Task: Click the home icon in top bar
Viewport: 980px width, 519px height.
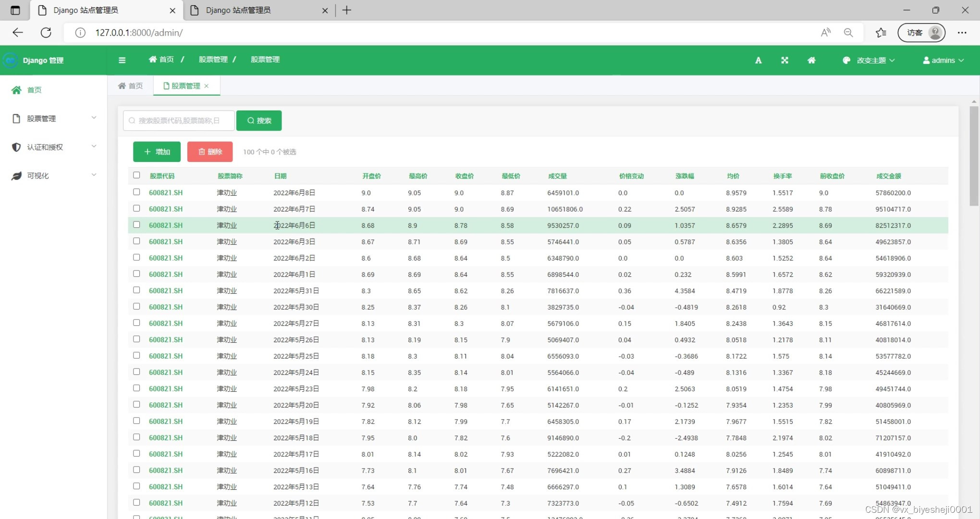Action: pyautogui.click(x=811, y=61)
